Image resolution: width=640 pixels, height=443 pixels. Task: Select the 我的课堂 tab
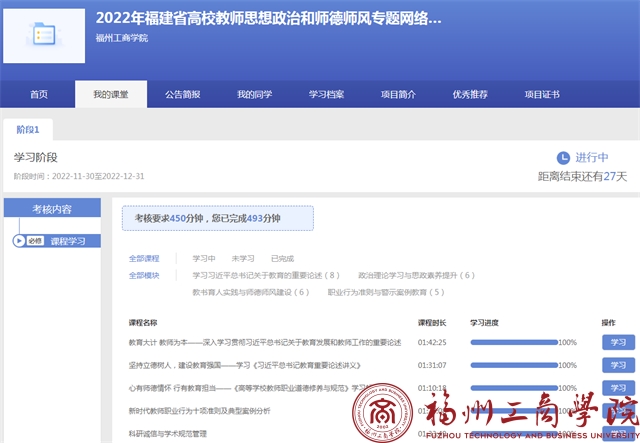coord(111,94)
